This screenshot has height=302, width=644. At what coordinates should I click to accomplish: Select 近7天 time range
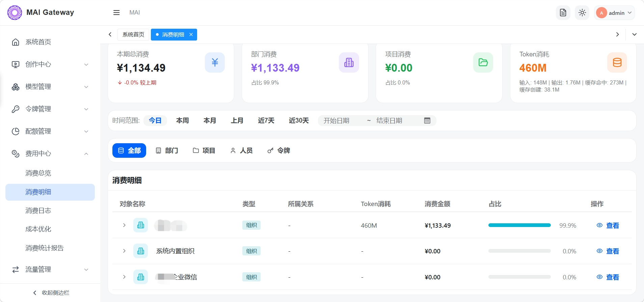pos(266,121)
